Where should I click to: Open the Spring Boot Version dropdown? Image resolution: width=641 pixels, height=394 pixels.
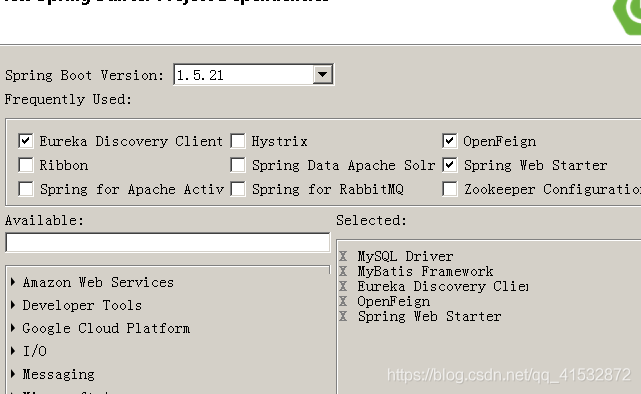pyautogui.click(x=323, y=75)
